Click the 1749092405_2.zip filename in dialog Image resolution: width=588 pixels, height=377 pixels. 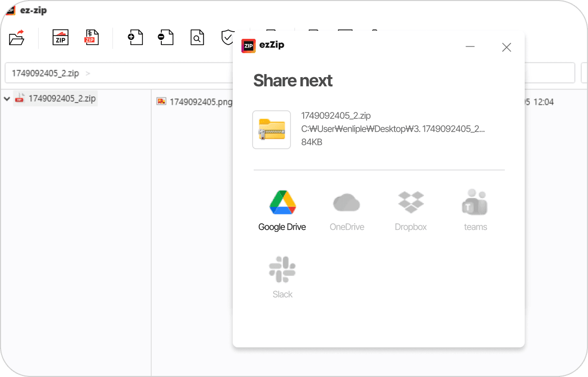(x=336, y=115)
